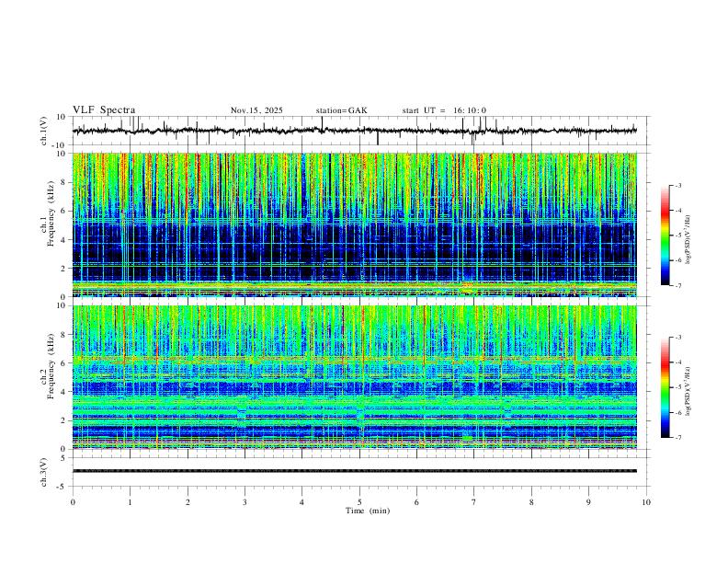Select the "start UT = 16:10:0" text

pyautogui.click(x=444, y=110)
